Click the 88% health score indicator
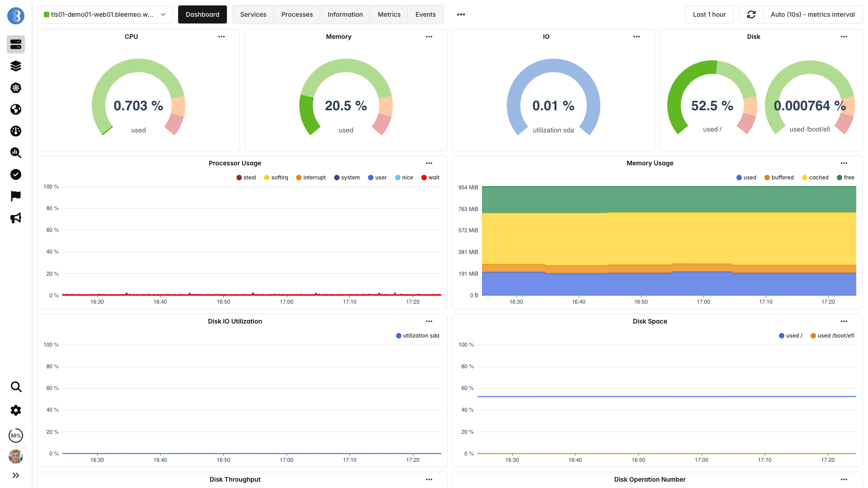 [16, 436]
